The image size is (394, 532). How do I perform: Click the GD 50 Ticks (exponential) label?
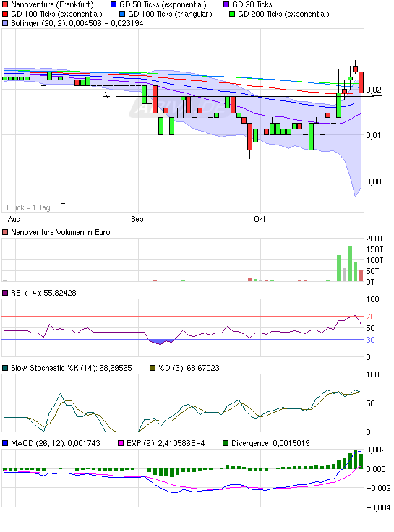click(163, 5)
